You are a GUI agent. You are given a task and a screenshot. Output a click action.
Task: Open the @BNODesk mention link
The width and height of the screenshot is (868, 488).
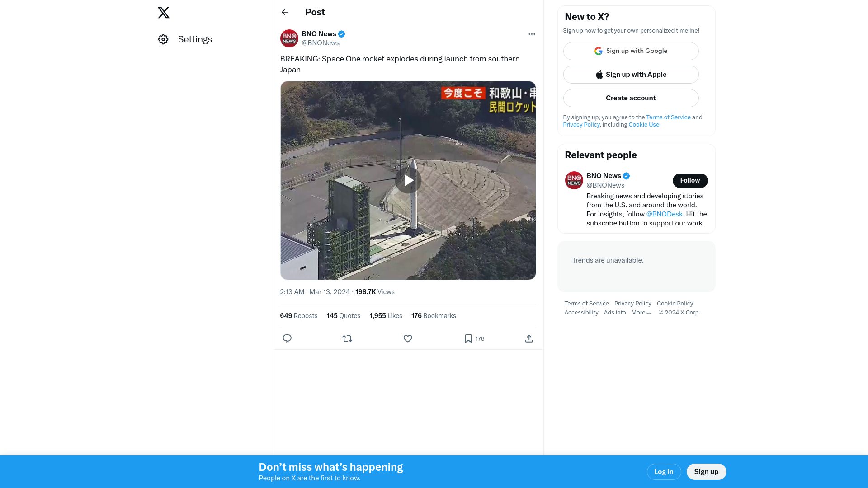coord(664,214)
